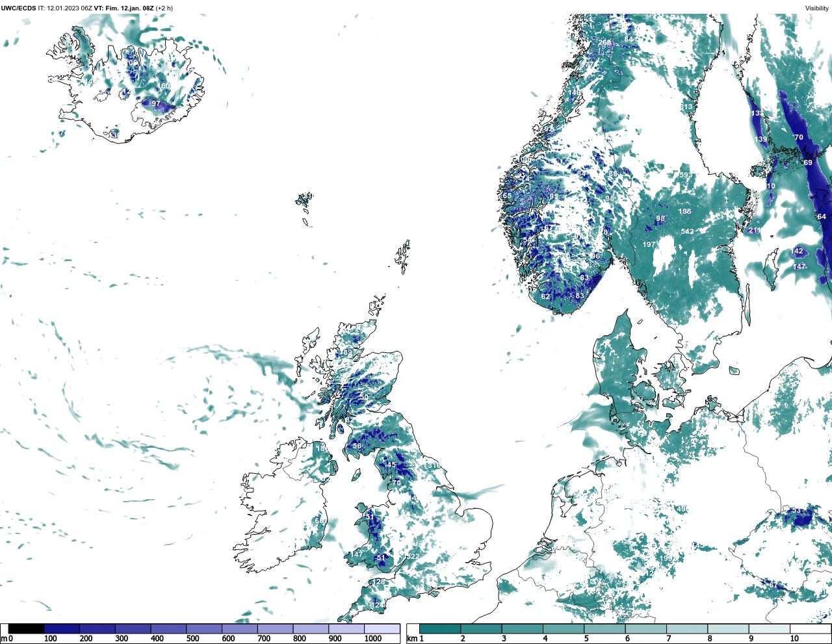Click the 'km' unit label of right legend
832x644 pixels.
411,639
